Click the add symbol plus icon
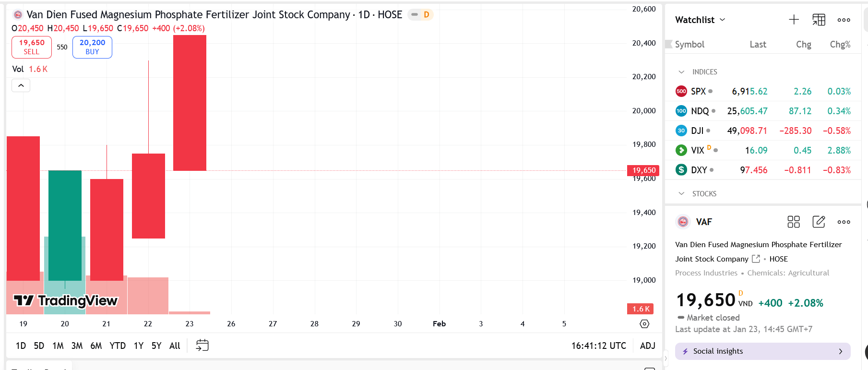This screenshot has width=868, height=370. (794, 20)
